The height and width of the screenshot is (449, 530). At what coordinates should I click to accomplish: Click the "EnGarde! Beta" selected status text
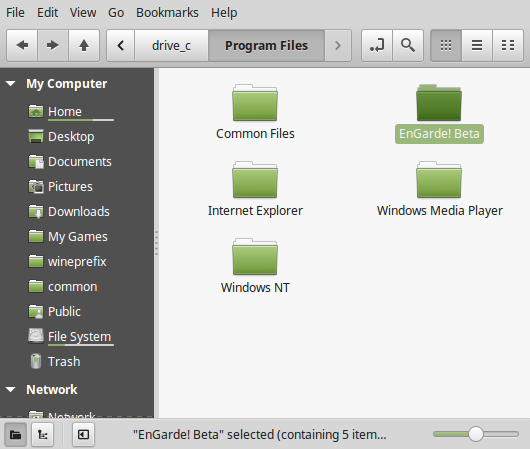[259, 434]
